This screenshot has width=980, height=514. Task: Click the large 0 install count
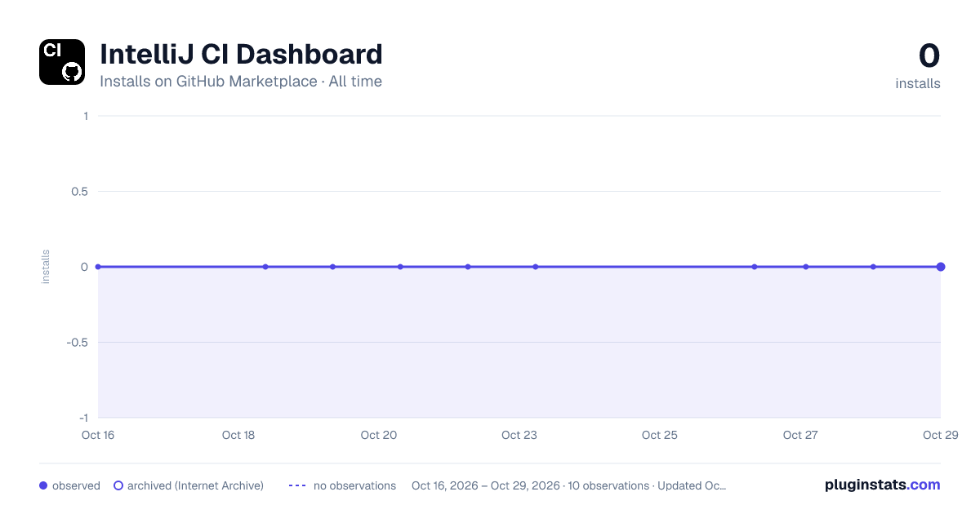[929, 55]
